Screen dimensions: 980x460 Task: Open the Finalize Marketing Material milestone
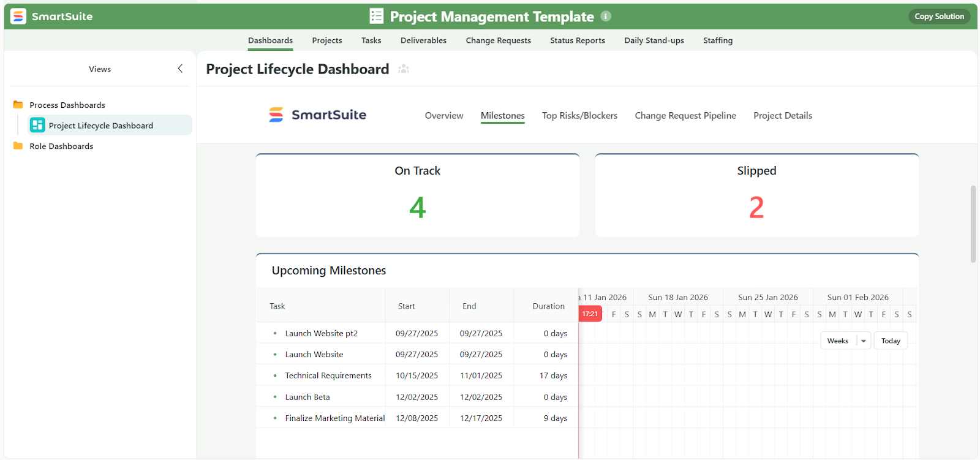coord(335,418)
